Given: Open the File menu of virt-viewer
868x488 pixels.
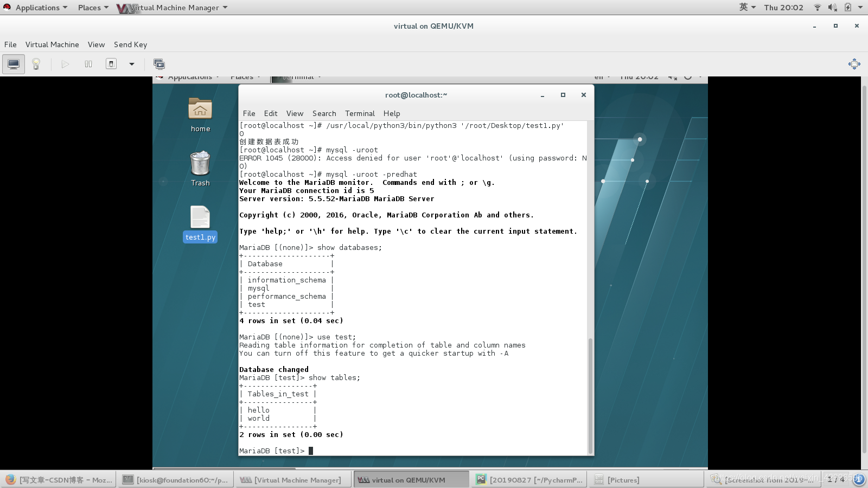Looking at the screenshot, I should coord(10,44).
